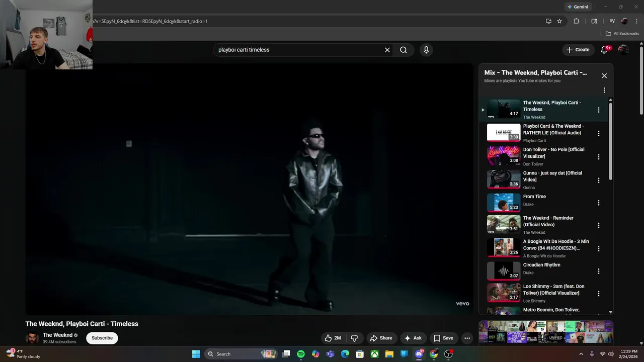644x362 pixels.
Task: Open The Weeknd channel name link
Action: click(x=57, y=335)
